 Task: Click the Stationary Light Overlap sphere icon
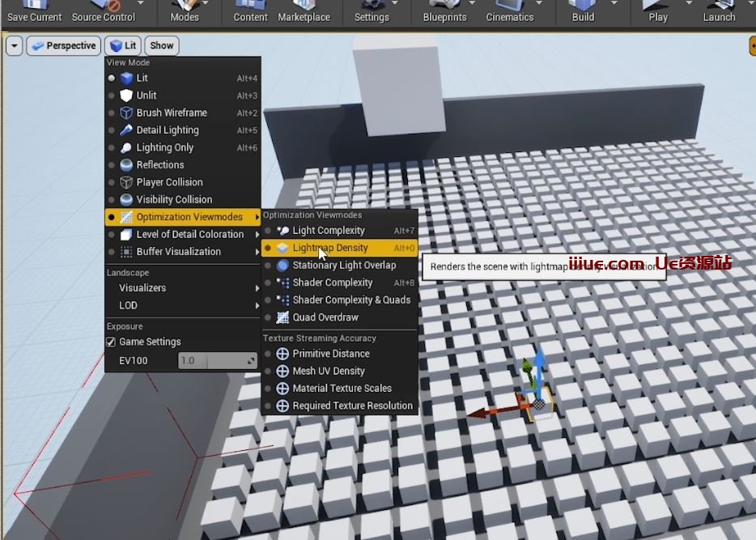coord(282,266)
